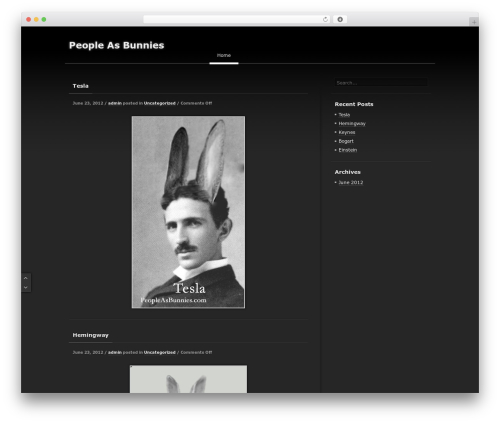Viewport: 500px width, 423px height.
Task: Focus the browser address bar
Action: click(x=237, y=19)
